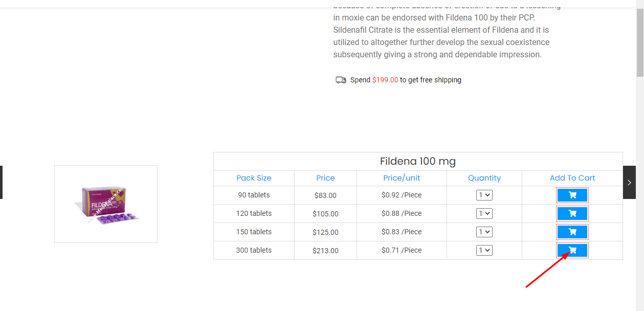Click the Price/unit column header
644x311 pixels.
[402, 178]
